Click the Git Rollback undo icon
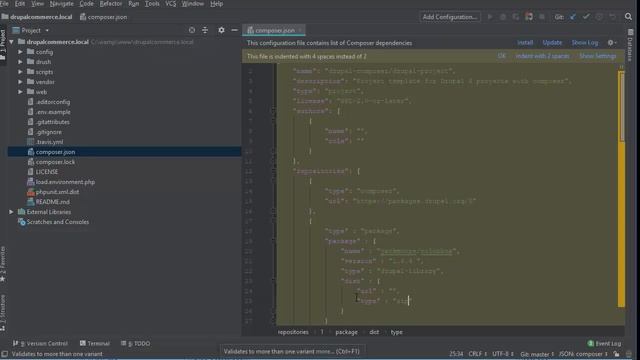Screen dimensions: 640x360 (x=612, y=17)
